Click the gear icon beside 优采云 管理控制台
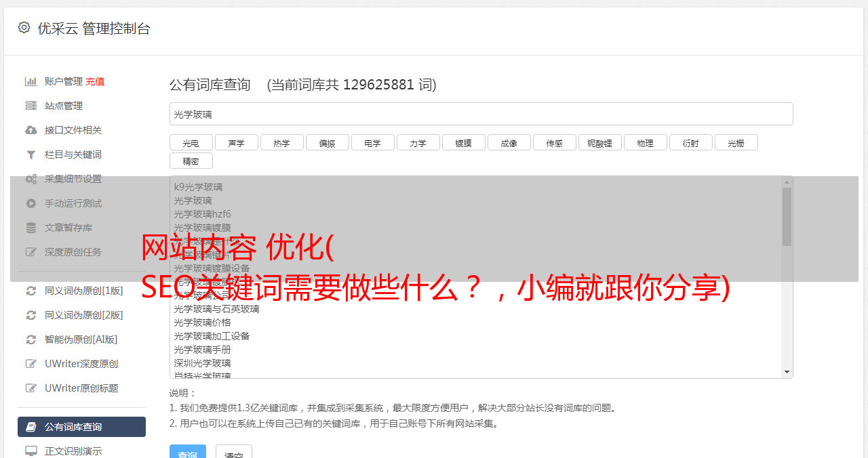This screenshot has width=868, height=458. coord(24,28)
